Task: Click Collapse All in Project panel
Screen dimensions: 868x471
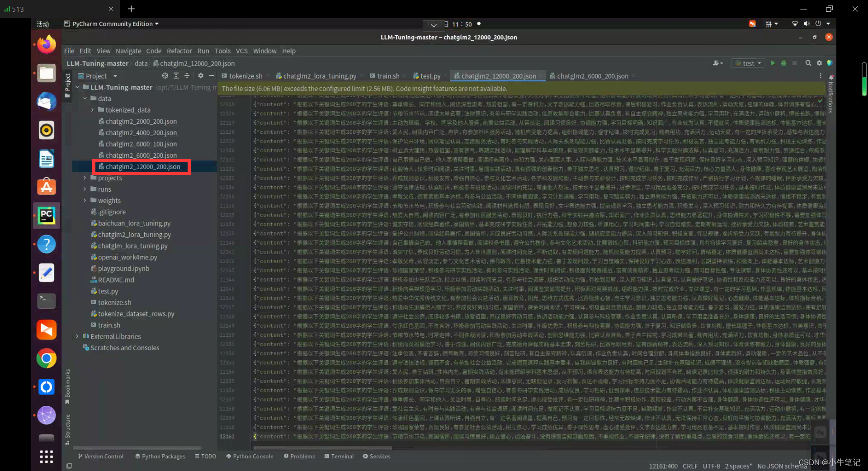Action: pos(187,76)
